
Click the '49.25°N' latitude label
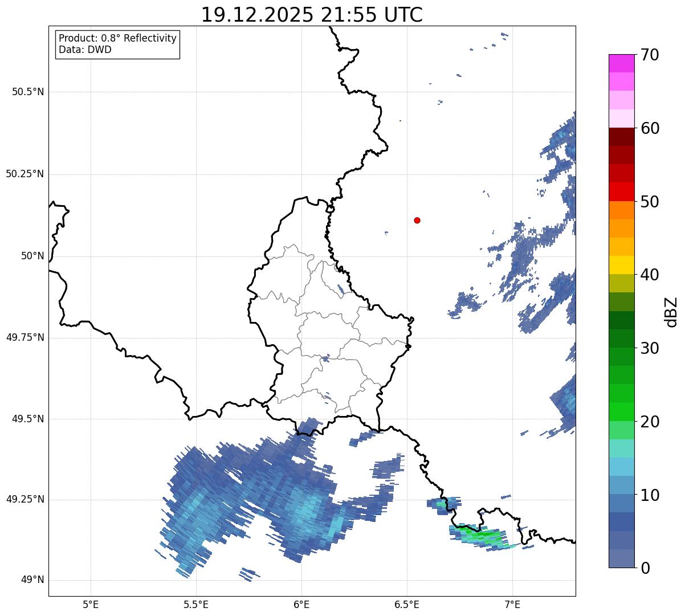[x=25, y=499]
